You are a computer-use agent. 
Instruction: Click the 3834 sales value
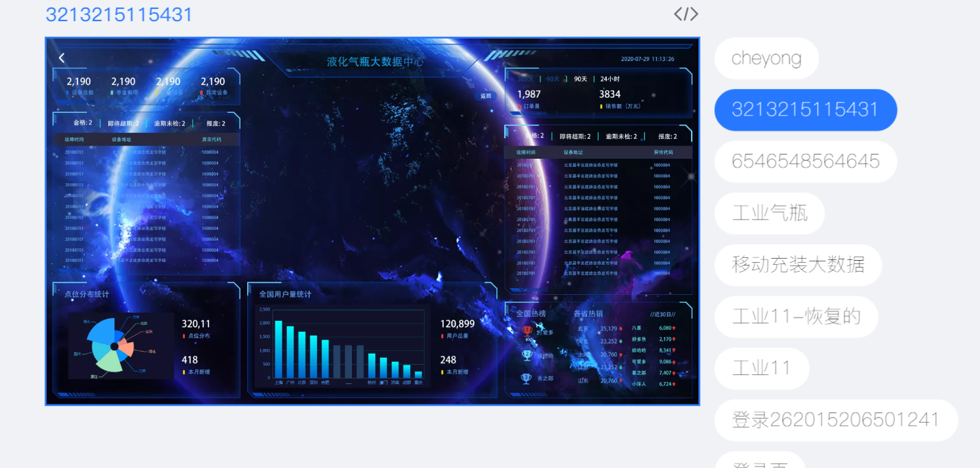(610, 94)
